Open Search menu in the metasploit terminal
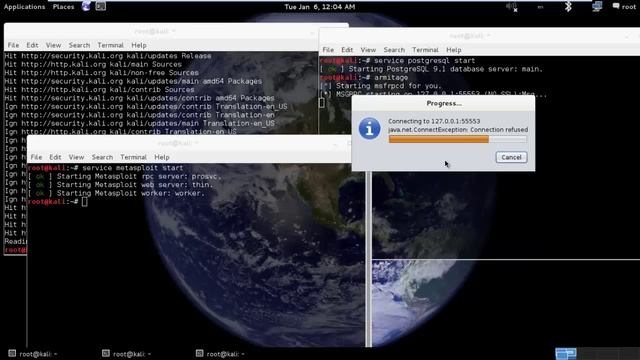 102,157
